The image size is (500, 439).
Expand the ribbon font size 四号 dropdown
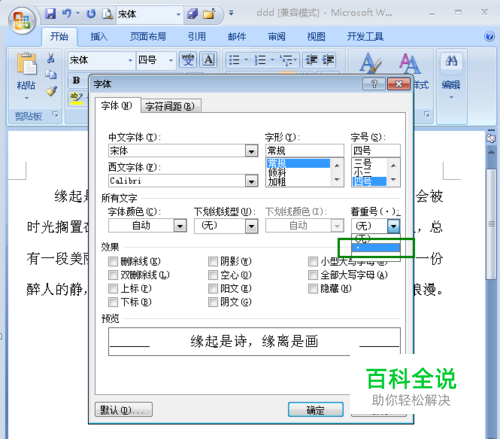171,60
